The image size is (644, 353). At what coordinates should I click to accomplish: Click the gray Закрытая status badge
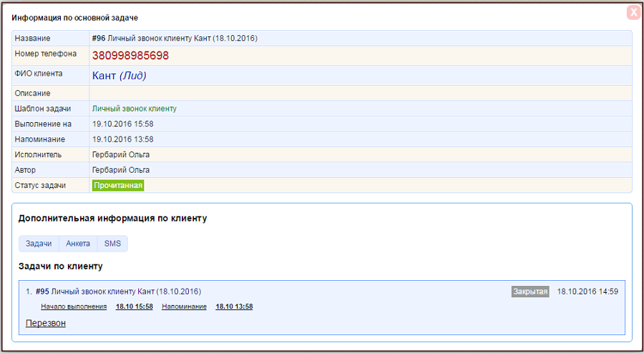tap(530, 292)
